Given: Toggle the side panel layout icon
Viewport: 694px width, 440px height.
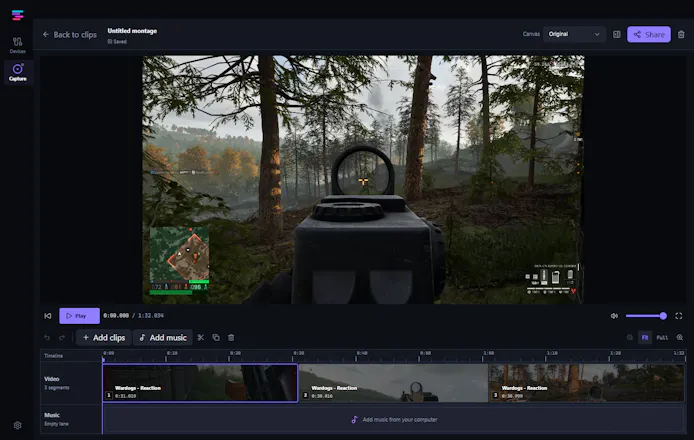Looking at the screenshot, I should (617, 35).
